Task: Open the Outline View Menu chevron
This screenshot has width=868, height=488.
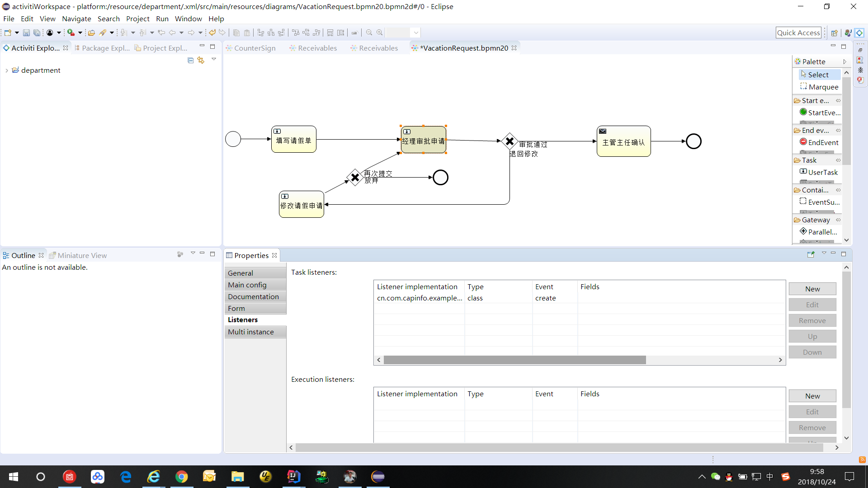Action: coord(193,253)
